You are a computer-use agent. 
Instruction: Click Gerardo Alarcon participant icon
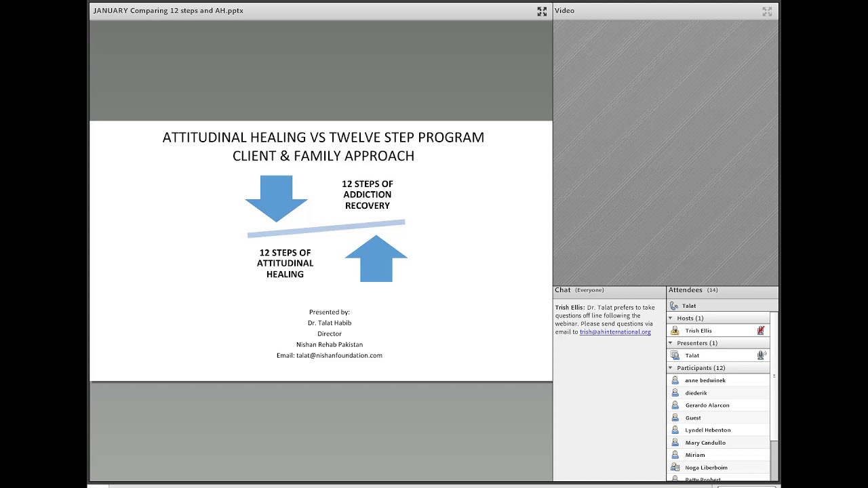675,405
